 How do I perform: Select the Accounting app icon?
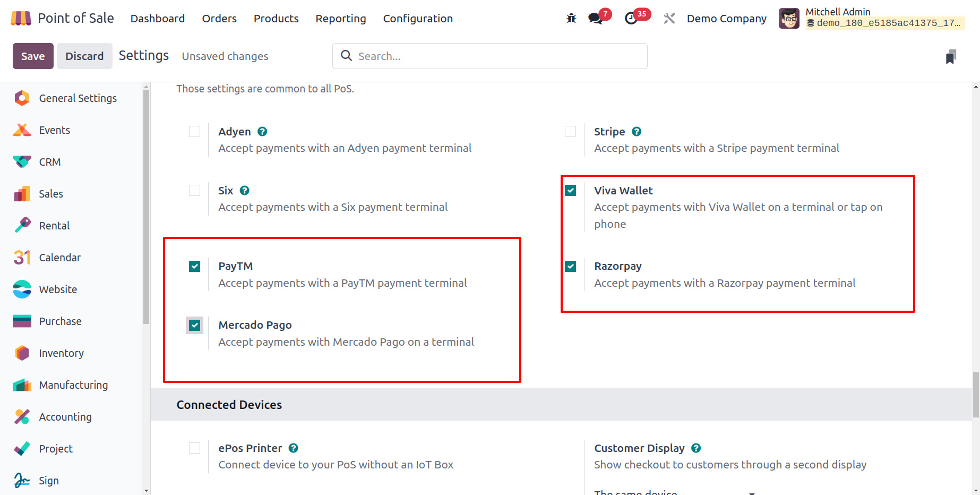[x=22, y=417]
